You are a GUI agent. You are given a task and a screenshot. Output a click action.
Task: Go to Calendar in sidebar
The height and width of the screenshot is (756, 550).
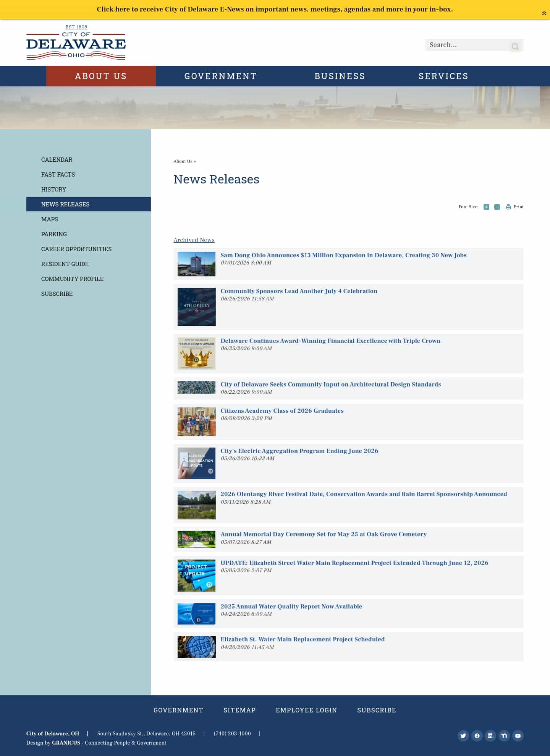click(57, 160)
